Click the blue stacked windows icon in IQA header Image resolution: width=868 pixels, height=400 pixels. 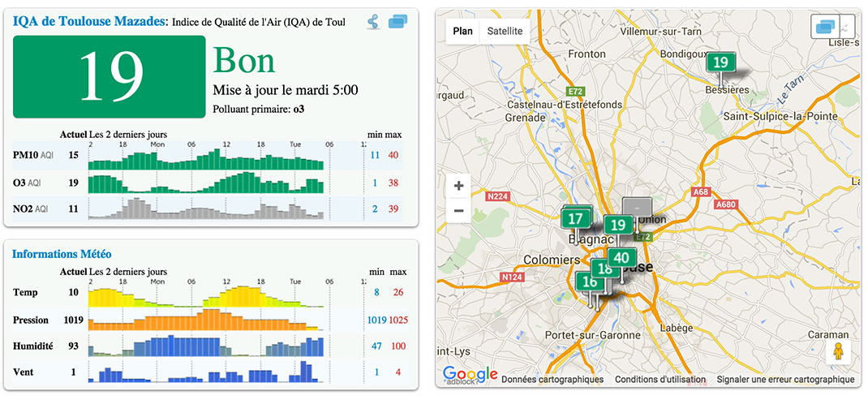tap(397, 22)
